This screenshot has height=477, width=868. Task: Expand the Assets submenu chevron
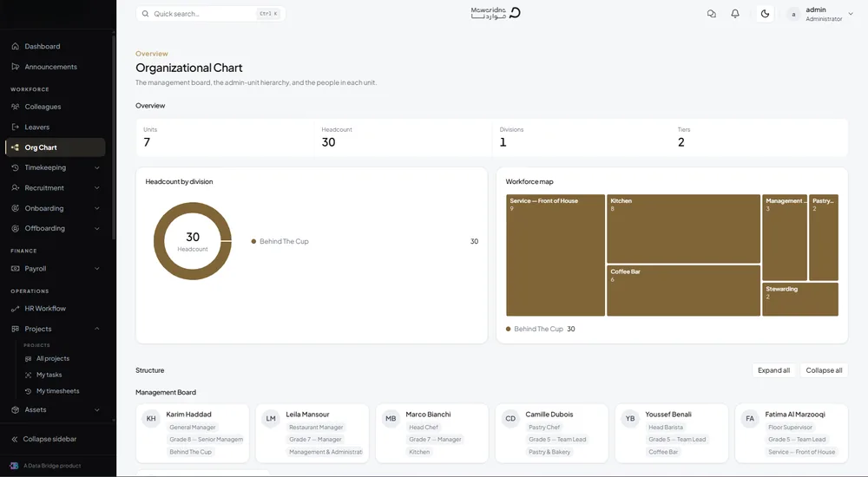(x=97, y=410)
